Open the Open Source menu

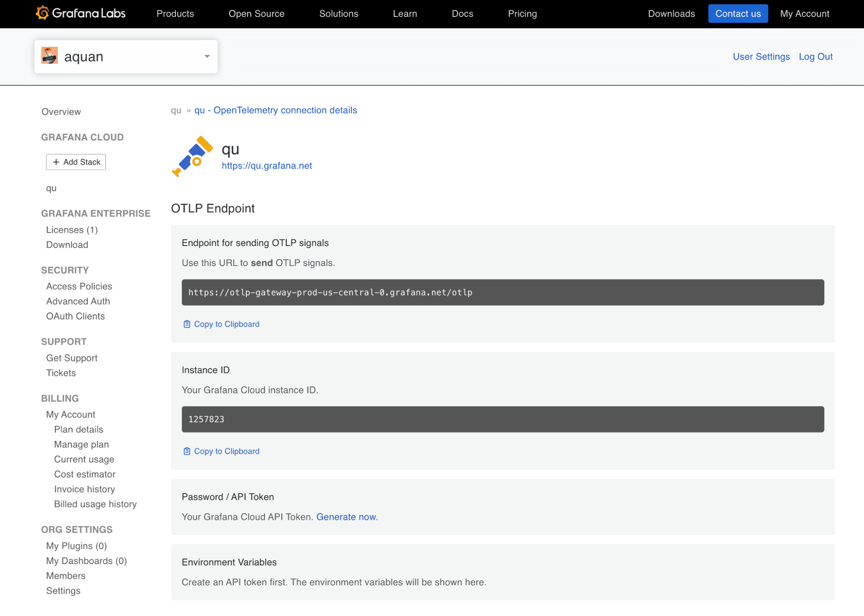click(x=256, y=14)
